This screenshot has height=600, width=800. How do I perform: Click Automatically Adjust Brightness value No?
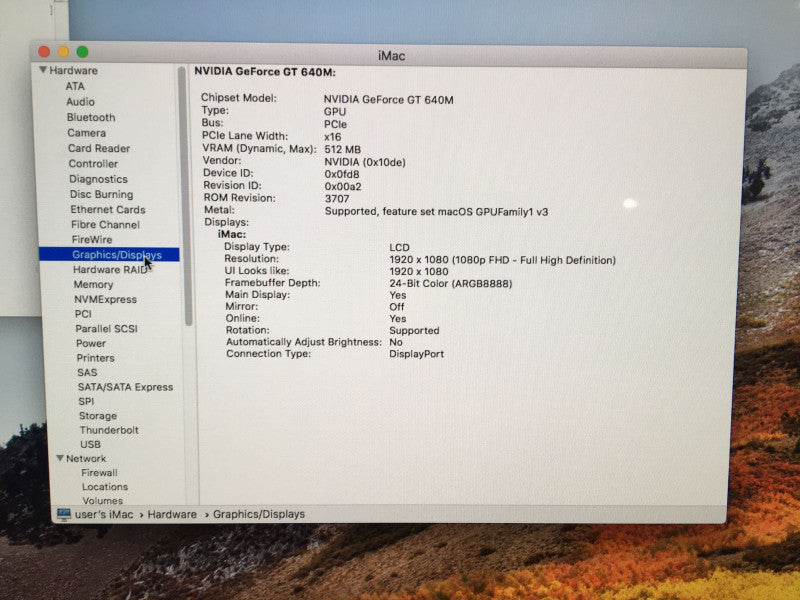[395, 342]
